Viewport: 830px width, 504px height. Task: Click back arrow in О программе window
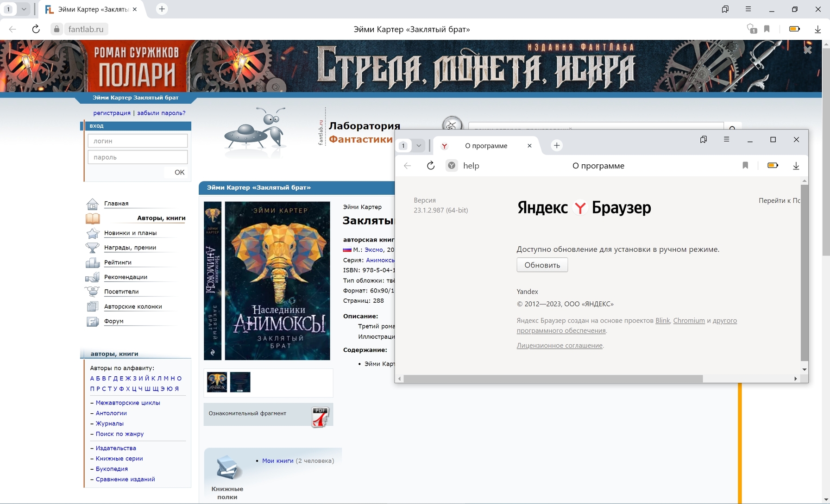407,166
